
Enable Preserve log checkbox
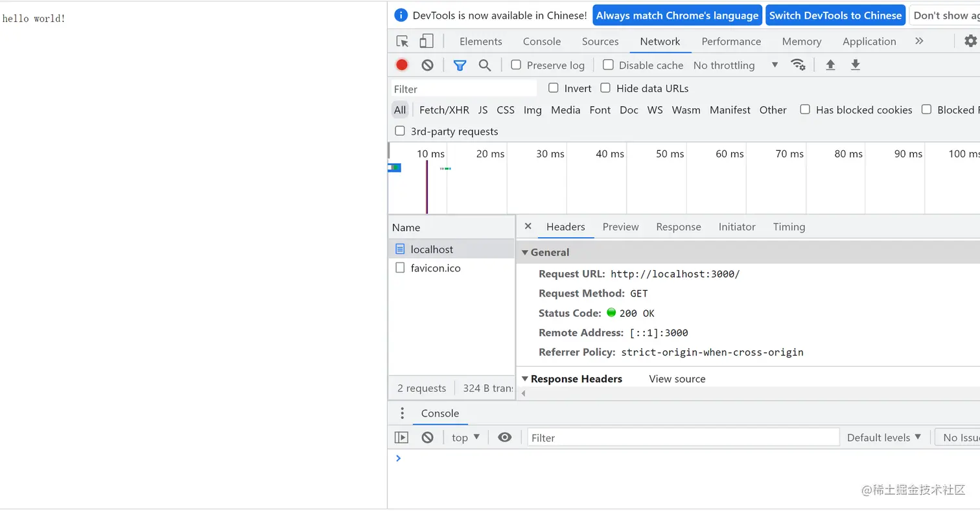[516, 65]
